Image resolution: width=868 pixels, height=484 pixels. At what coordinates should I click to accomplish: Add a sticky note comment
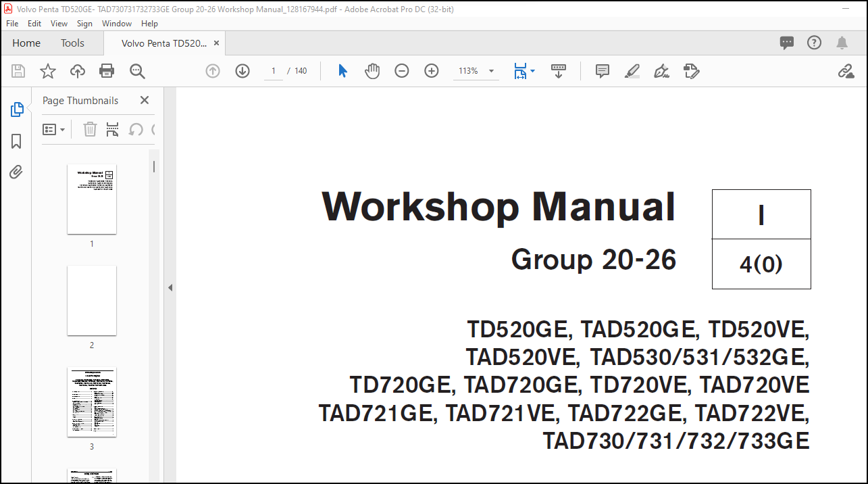point(603,71)
